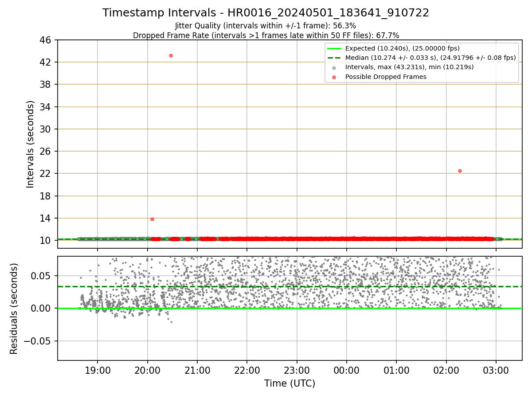
Task: Click the 01:00 x-axis tick label
Action: point(396,370)
